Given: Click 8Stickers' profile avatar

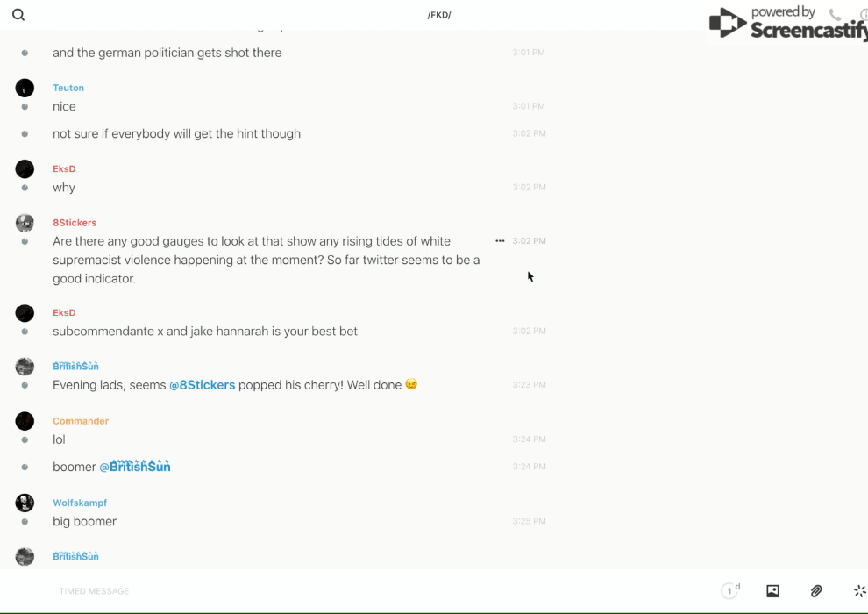Looking at the screenshot, I should (x=25, y=223).
